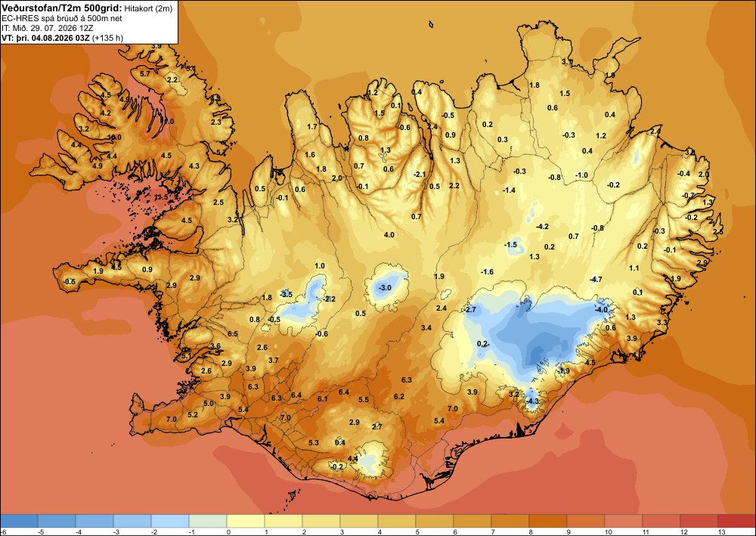This screenshot has width=756, height=536.
Task: Click the legend color cell between -1 and 0
Action: point(208,521)
